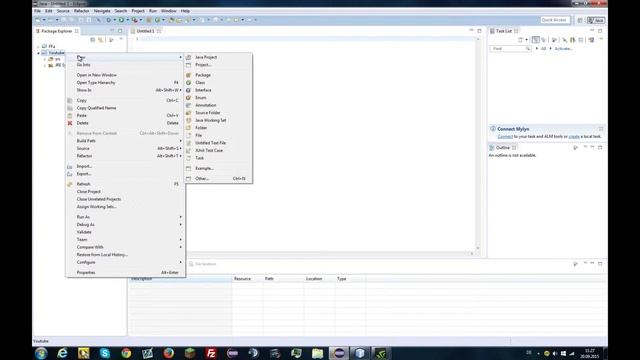Select the Package Explorer tab
Image resolution: width=640 pixels, height=360 pixels.
tap(57, 31)
